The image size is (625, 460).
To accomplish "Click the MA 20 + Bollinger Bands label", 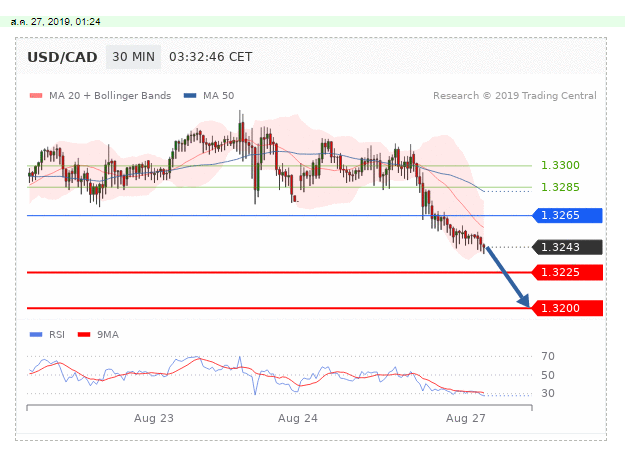I will tap(110, 96).
